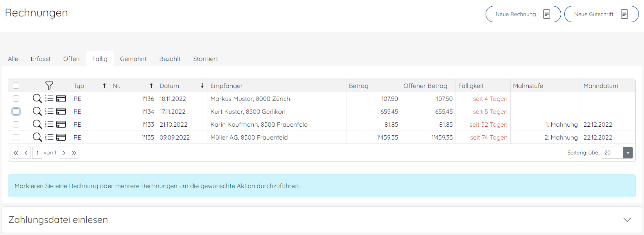Go to next page arrow in pager
644x235 pixels.
point(64,153)
